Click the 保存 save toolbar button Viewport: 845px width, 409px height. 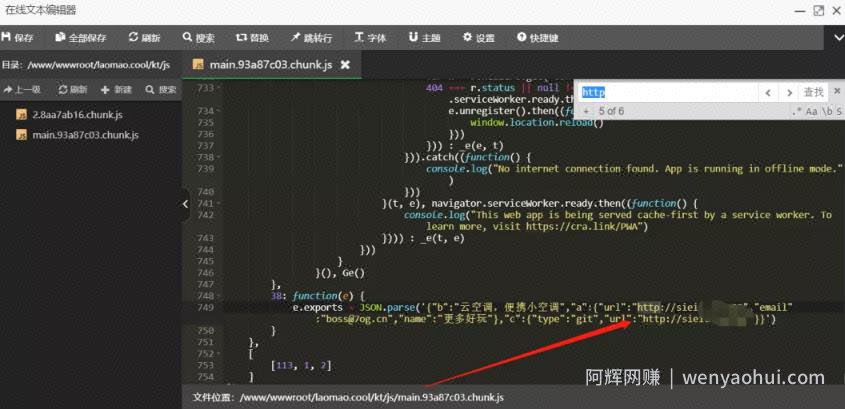point(18,38)
